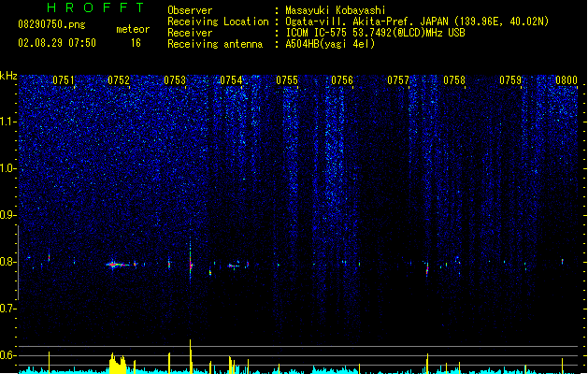Click the 0752 time marker
The width and height of the screenshot is (588, 374).
pos(119,80)
